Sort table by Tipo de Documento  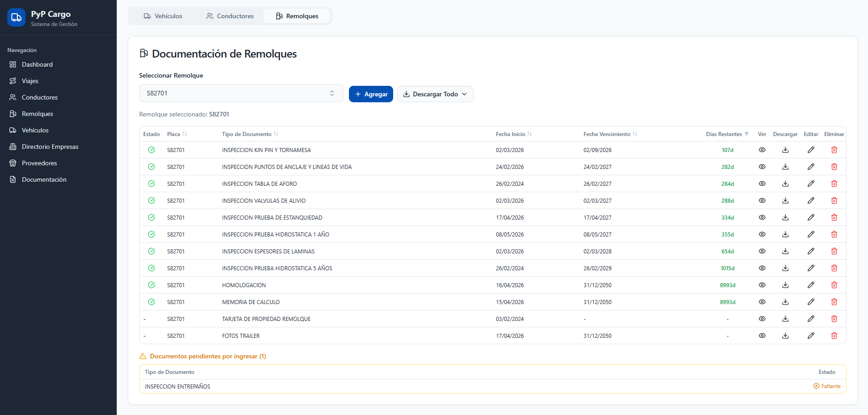pos(250,134)
